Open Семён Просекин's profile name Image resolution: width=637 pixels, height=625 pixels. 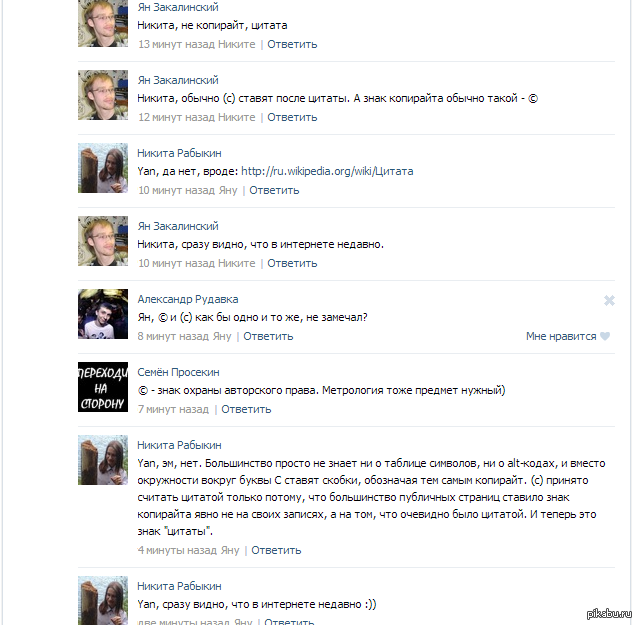[x=178, y=372]
